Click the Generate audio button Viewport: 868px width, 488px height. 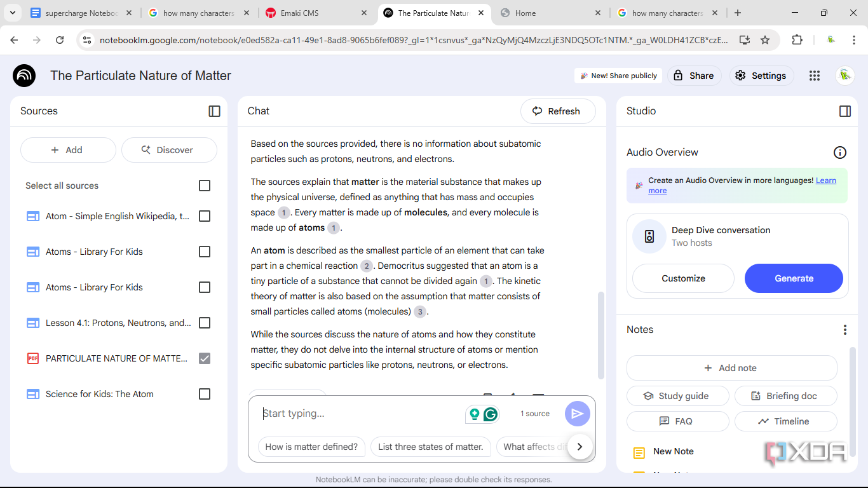(x=794, y=278)
